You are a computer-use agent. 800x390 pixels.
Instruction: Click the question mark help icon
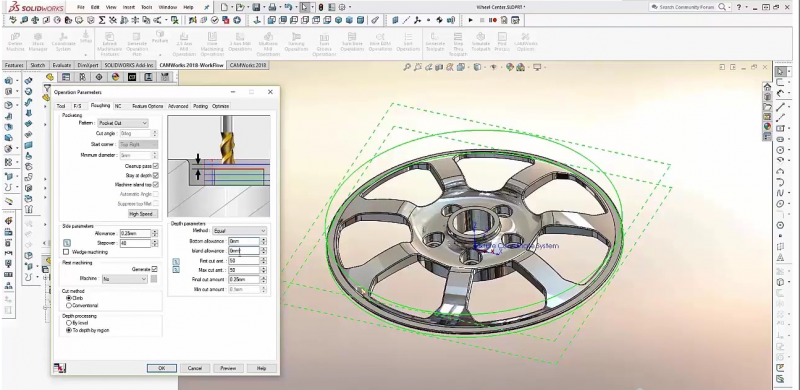[738, 7]
